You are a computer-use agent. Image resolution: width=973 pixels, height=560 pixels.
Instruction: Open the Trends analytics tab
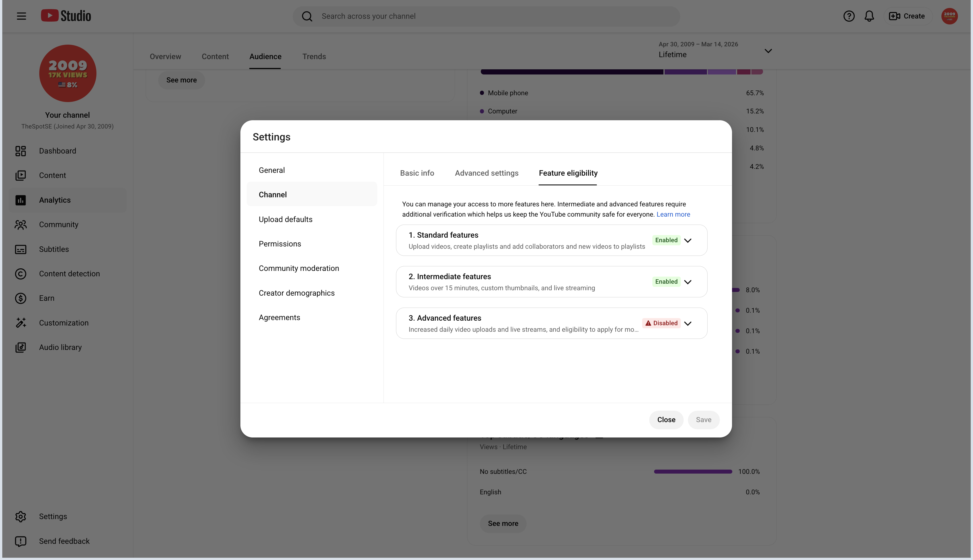pyautogui.click(x=314, y=57)
